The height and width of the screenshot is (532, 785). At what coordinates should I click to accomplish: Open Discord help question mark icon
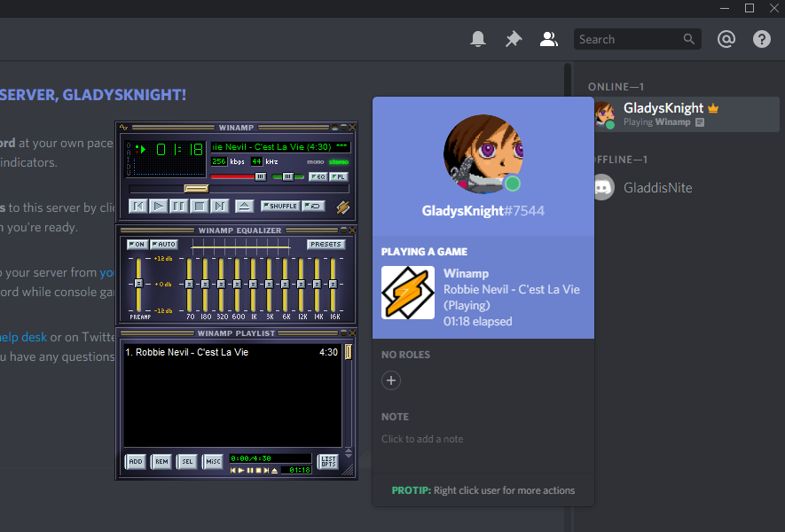(761, 39)
